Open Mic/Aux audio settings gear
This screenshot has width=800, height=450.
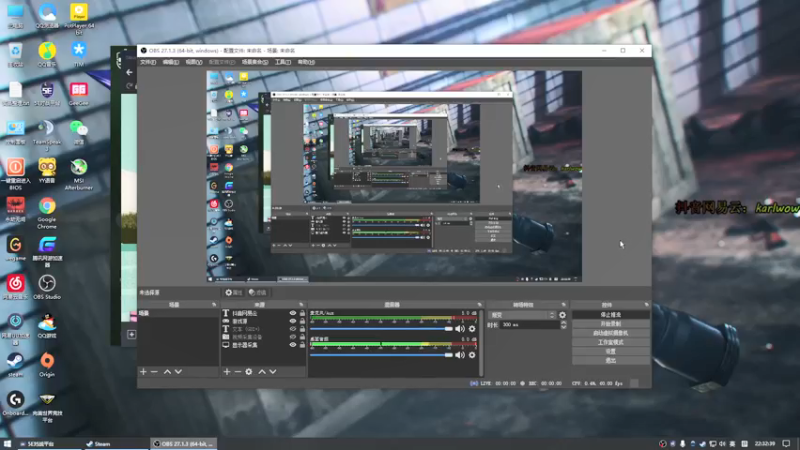click(472, 329)
